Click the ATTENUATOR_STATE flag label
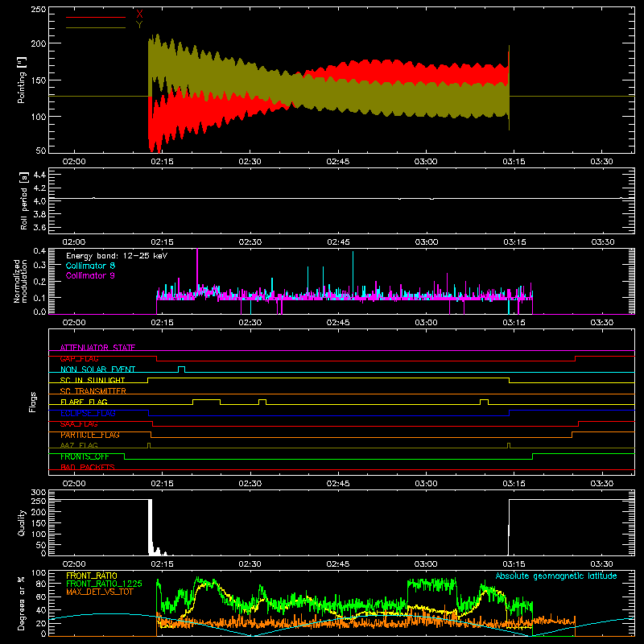Image resolution: width=644 pixels, height=644 pixels. pos(97,348)
